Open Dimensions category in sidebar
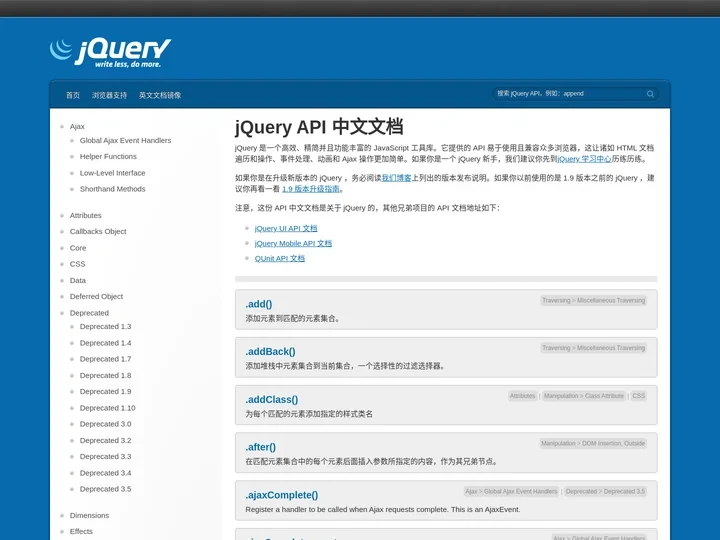Image resolution: width=720 pixels, height=540 pixels. 89,516
